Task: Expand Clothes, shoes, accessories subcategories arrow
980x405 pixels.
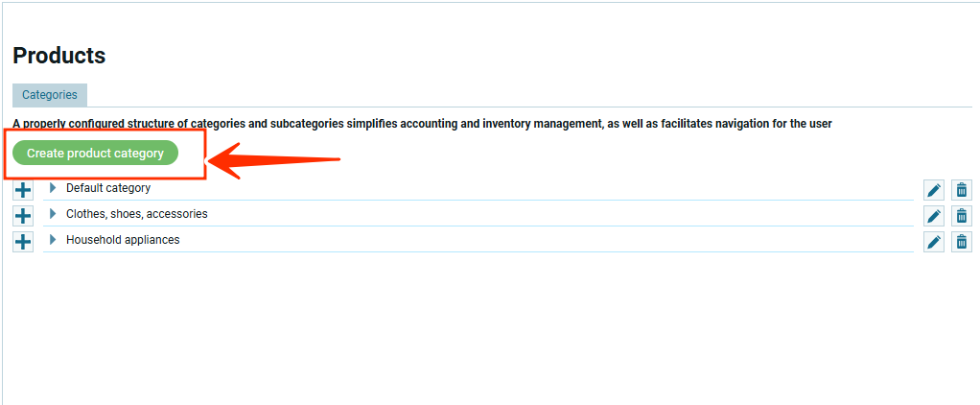Action: (53, 214)
